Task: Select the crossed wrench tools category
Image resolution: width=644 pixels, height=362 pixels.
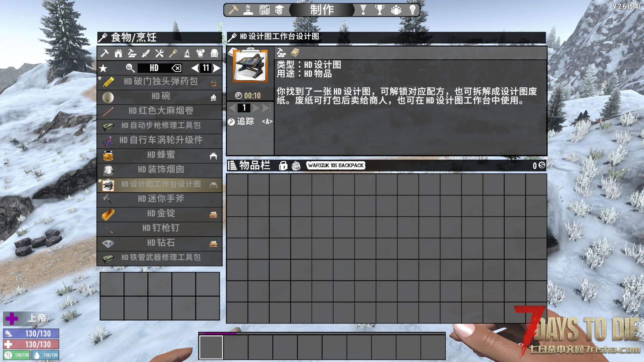Action: point(159,53)
